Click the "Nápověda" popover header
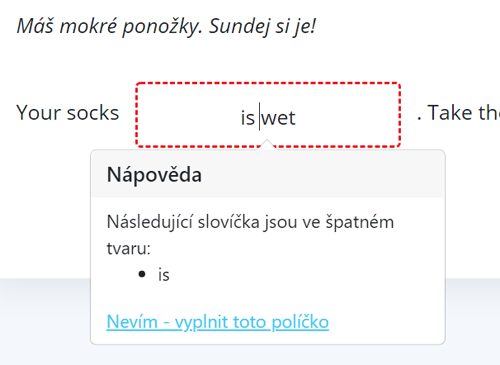Screen dimensions: 500x365 pyautogui.click(x=268, y=174)
